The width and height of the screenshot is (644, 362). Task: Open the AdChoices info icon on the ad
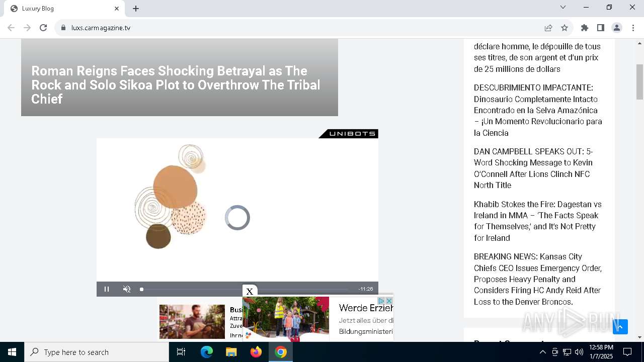point(381,301)
